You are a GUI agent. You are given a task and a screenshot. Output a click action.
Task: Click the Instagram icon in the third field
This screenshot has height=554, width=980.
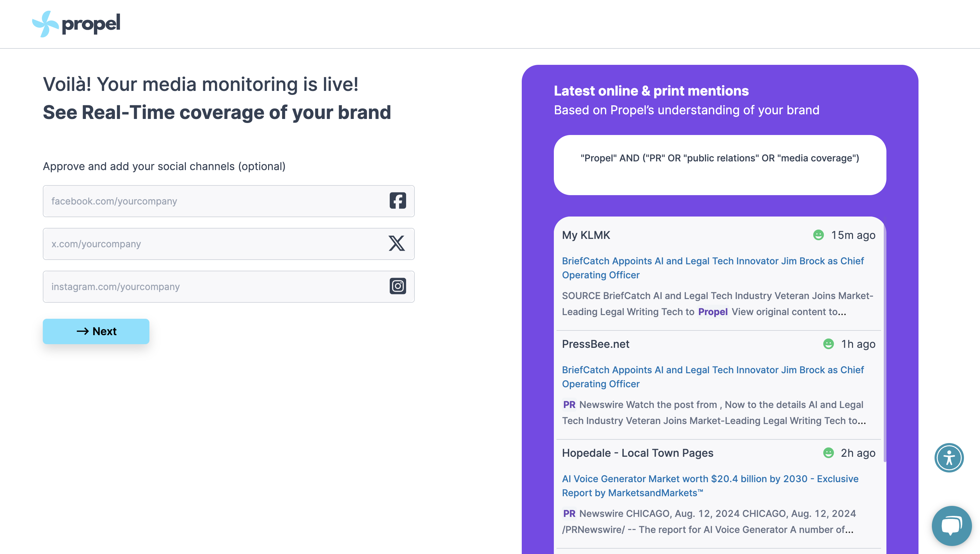pos(398,286)
